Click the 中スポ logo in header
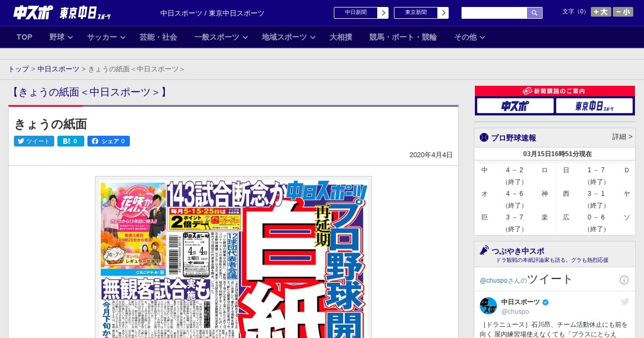 33,13
